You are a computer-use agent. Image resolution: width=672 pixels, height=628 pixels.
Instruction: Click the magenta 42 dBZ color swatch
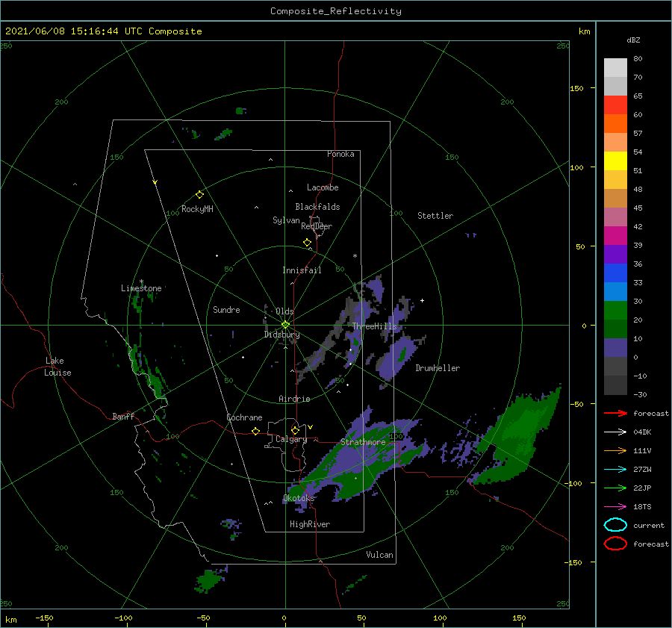point(615,235)
